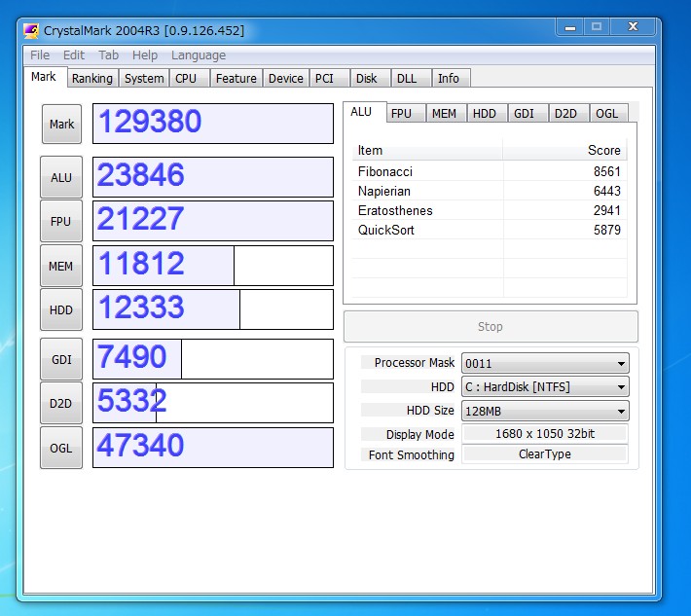691x616 pixels.
Task: Switch to the Disk tab
Action: coord(370,78)
